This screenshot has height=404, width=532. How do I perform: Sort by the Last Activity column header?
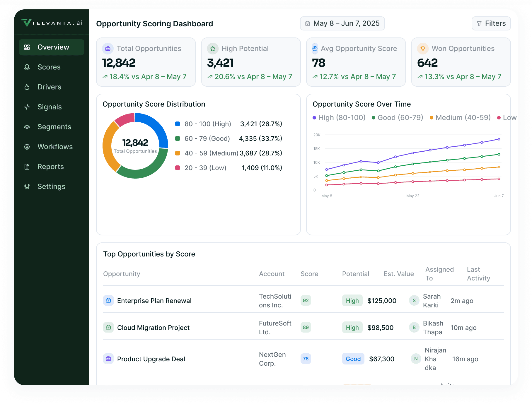(478, 274)
